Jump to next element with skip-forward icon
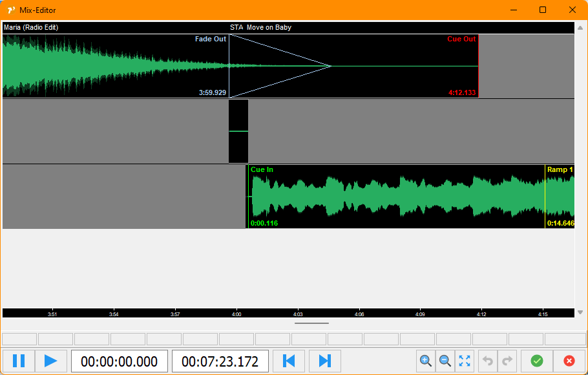 tap(325, 361)
